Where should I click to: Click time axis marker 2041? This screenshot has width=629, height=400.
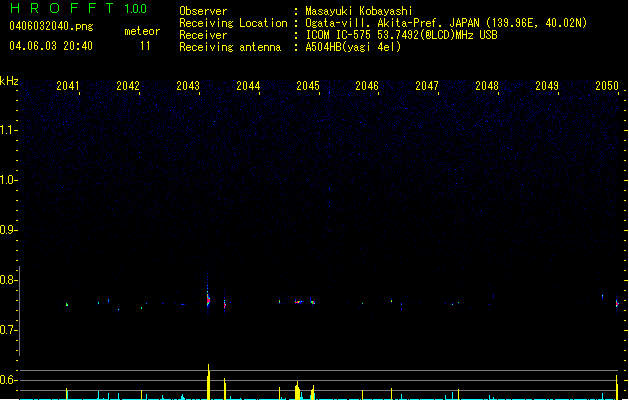(68, 86)
